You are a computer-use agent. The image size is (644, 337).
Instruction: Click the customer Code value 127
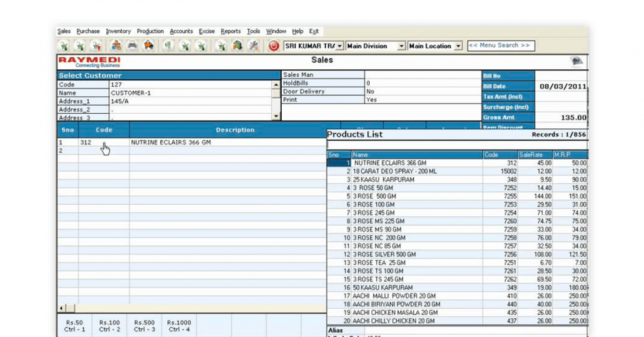pyautogui.click(x=116, y=84)
